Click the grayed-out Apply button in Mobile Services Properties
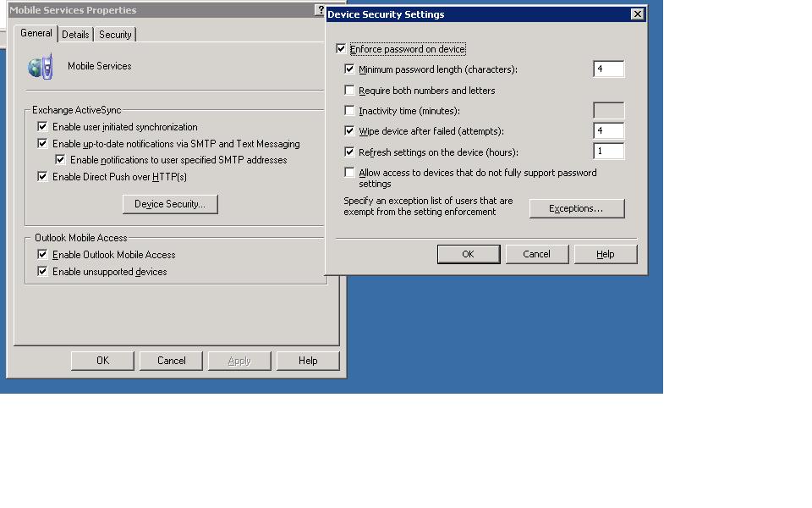Screen dimensions: 812x508 pos(239,361)
